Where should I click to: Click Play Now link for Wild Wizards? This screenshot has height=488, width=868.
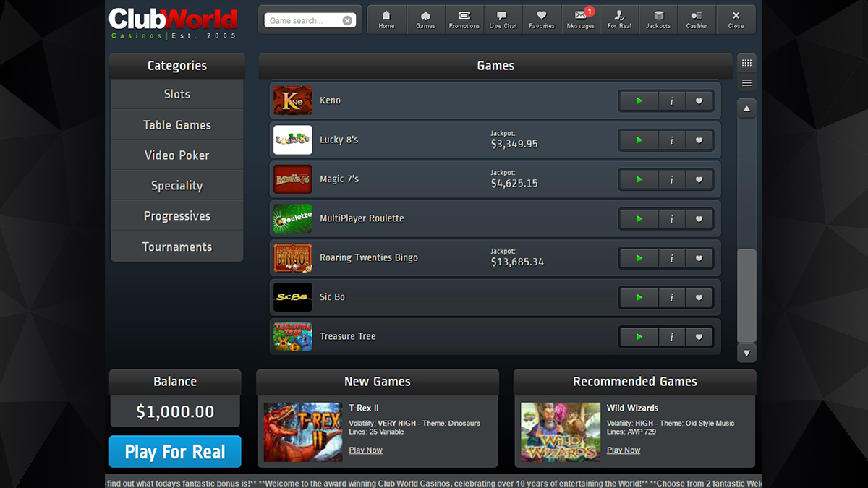coord(624,450)
